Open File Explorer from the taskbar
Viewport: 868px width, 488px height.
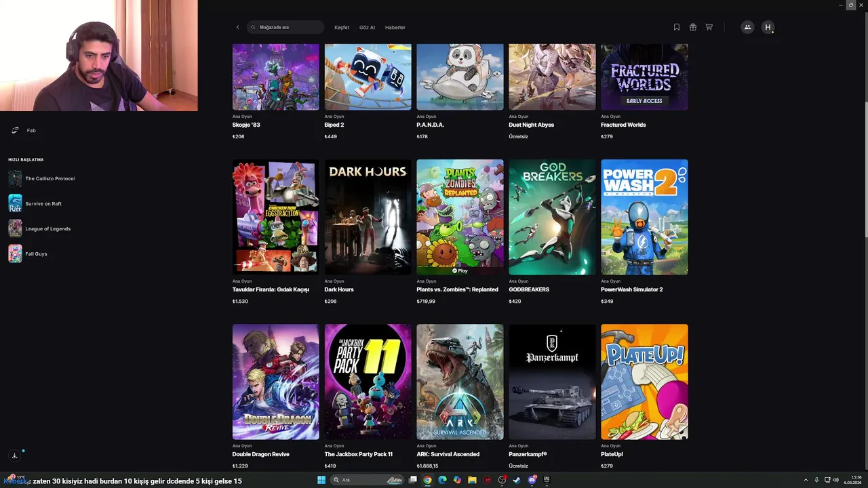tap(472, 480)
